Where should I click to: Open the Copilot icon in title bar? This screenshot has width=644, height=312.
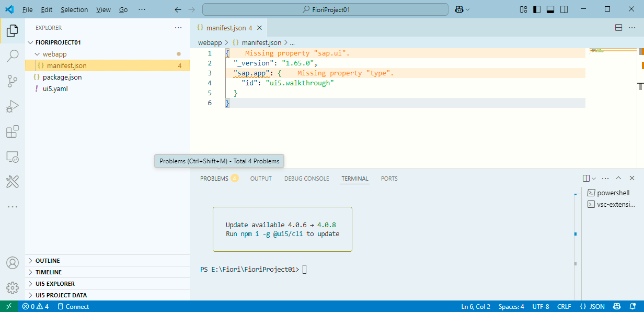pyautogui.click(x=458, y=9)
